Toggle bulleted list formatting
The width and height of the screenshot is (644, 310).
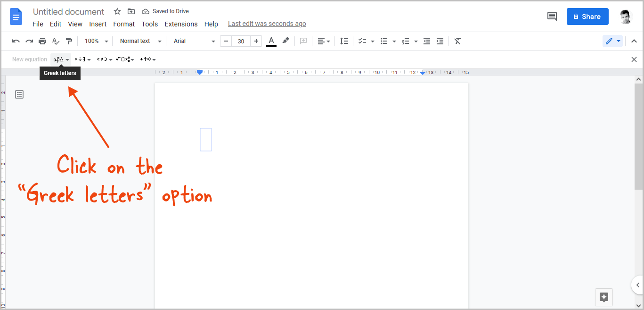[x=385, y=41]
